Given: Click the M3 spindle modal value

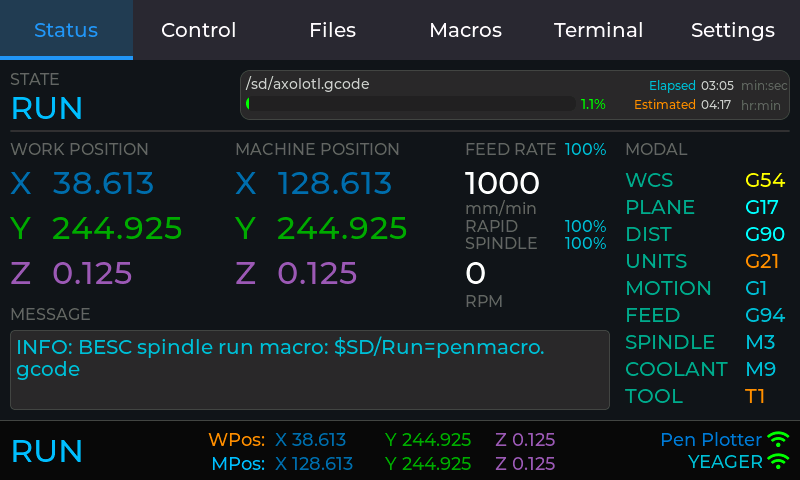Looking at the screenshot, I should pos(760,342).
